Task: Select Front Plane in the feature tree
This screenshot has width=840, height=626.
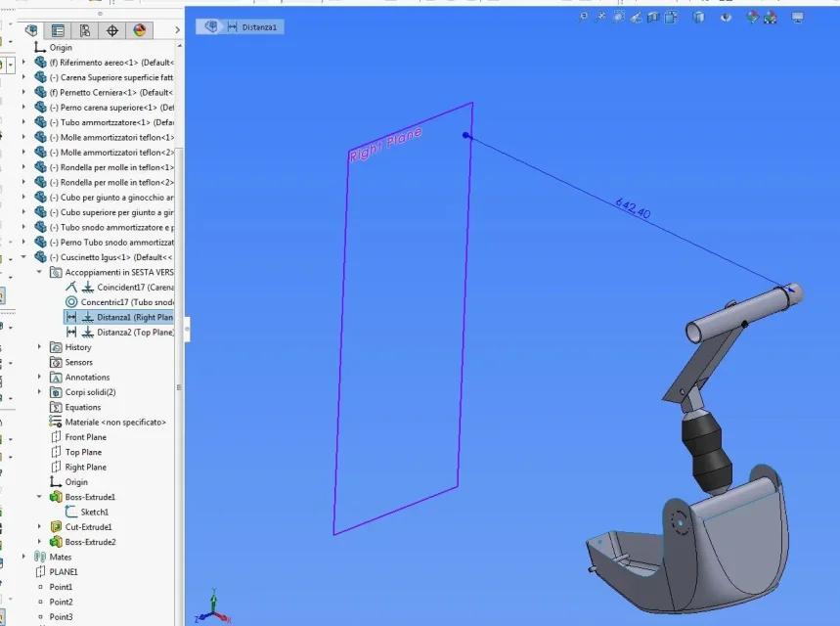Action: 85,437
